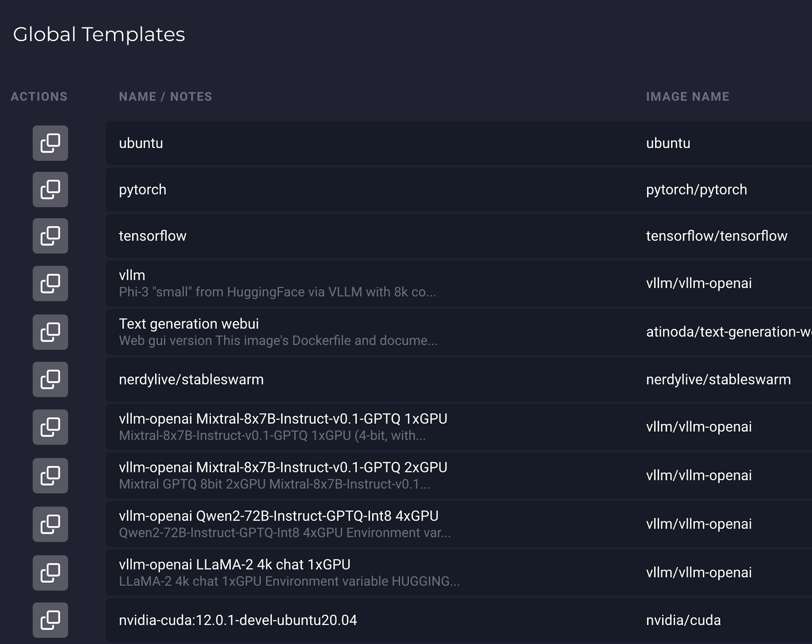The width and height of the screenshot is (812, 644).
Task: Copy the Mixtral-8x7B 2xGPU template
Action: (50, 476)
